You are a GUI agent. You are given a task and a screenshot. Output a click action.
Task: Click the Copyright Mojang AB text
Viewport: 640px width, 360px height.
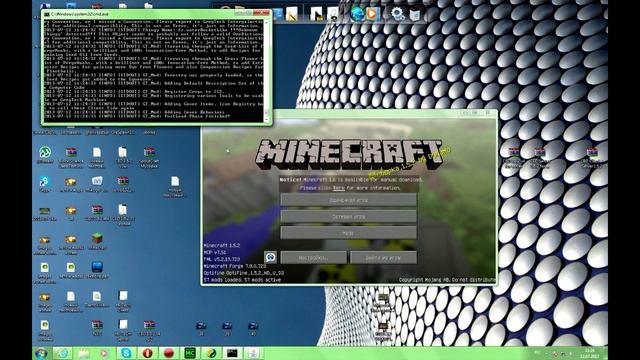447,280
